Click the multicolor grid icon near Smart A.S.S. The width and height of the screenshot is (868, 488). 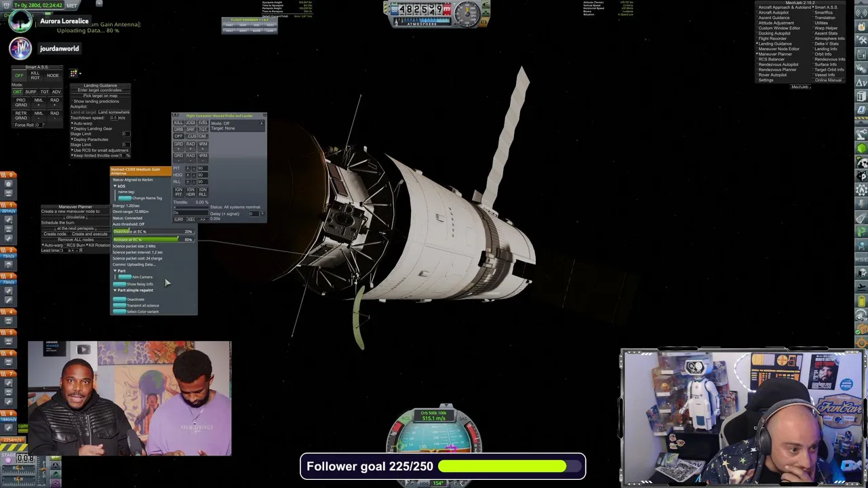(x=74, y=73)
